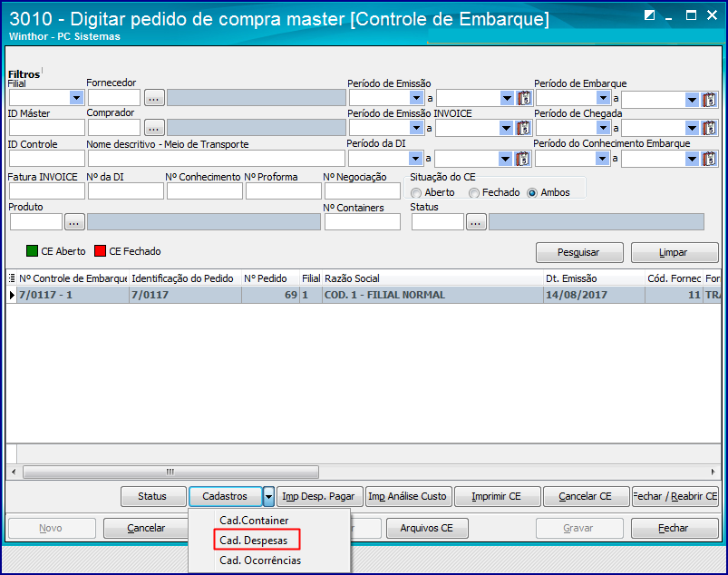Screen dimensions: 728x575
Task: Focus the Nº da DI input field
Action: [x=126, y=191]
